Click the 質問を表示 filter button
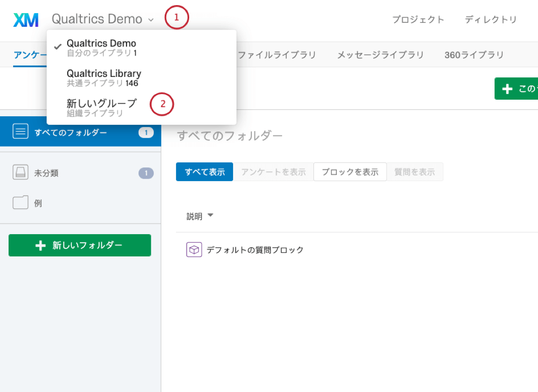This screenshot has height=392, width=538. [x=415, y=171]
